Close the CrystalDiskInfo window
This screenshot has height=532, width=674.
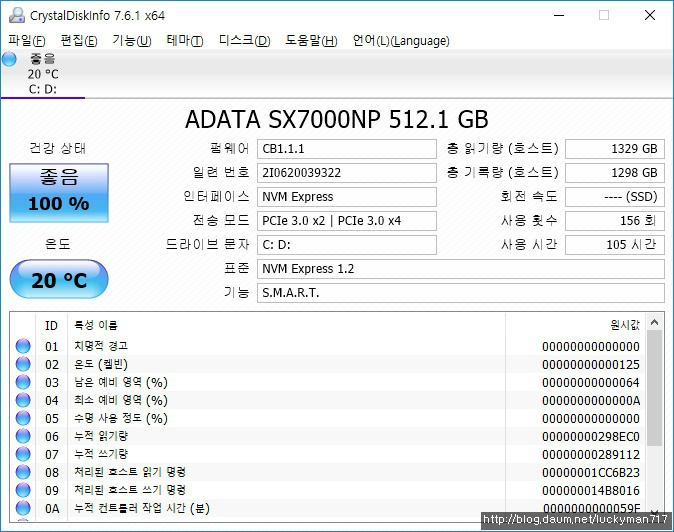650,15
